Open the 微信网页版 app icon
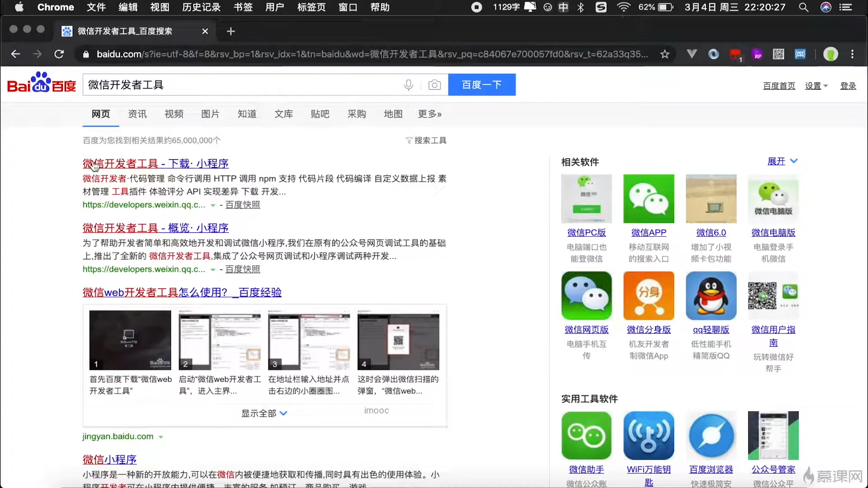This screenshot has height=488, width=868. tap(586, 296)
